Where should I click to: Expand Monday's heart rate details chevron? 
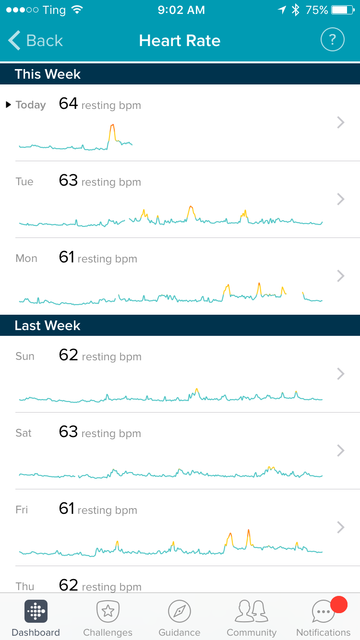coord(341,276)
